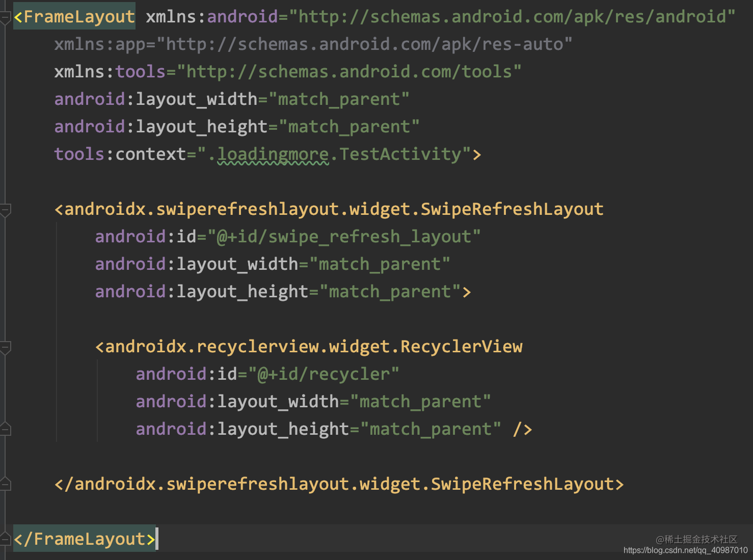Click the self-closing /> of RecyclerView
This screenshot has width=753, height=560.
[x=523, y=429]
